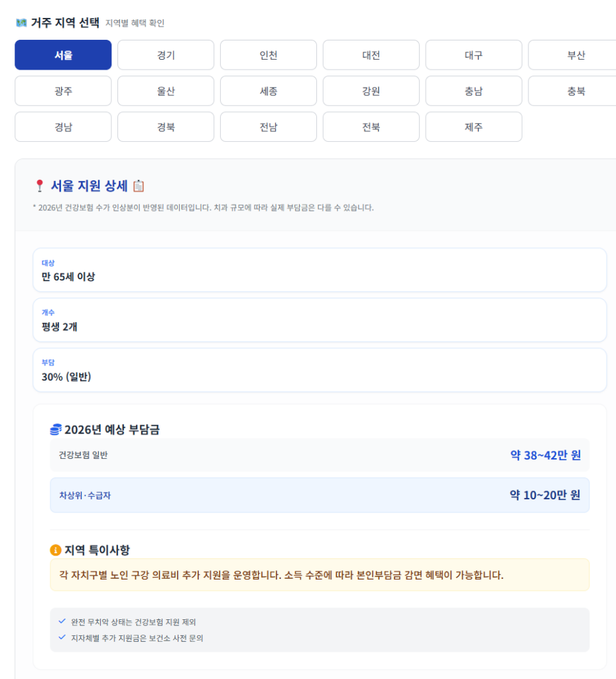Click the 부담 30% (일반) card
Image resolution: width=616 pixels, height=679 pixels.
(320, 370)
